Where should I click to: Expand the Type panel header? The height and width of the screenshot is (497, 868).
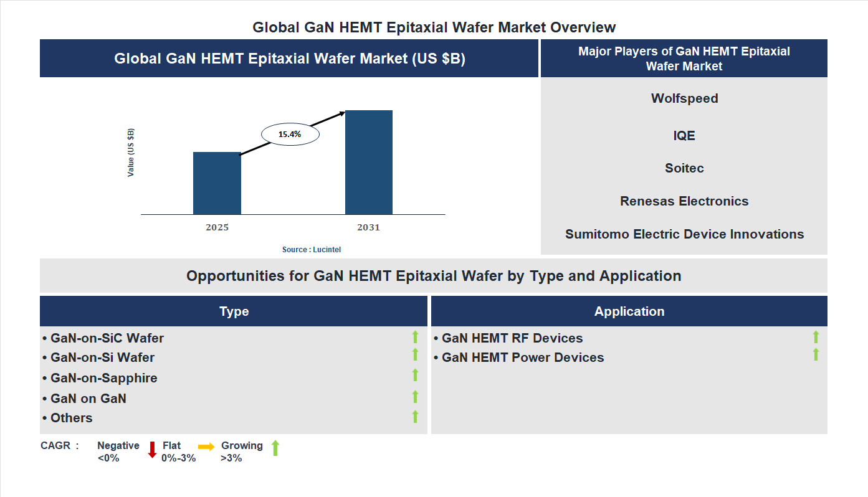tap(234, 311)
